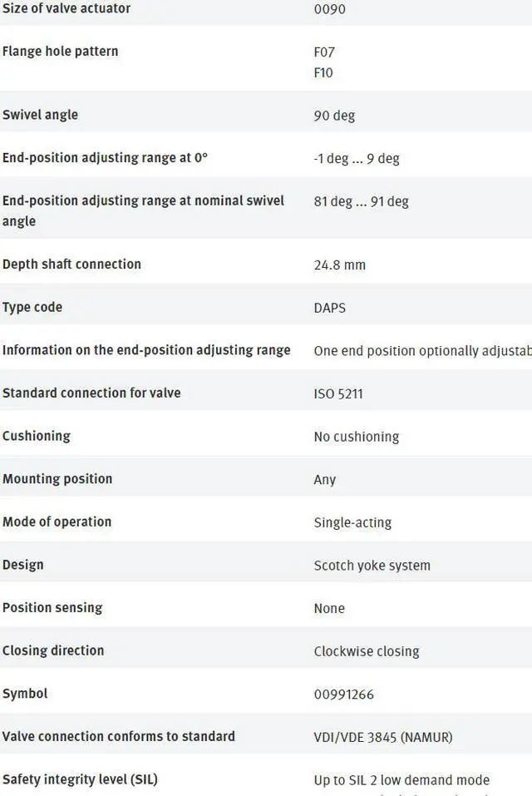Click the '-1 deg ... 9 deg' value
The width and height of the screenshot is (532, 796).
[x=357, y=158]
